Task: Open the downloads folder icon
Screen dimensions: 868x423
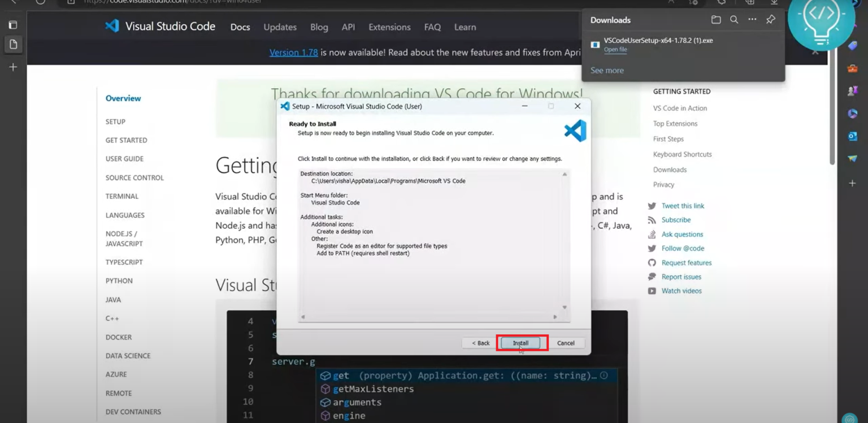Action: 716,19
